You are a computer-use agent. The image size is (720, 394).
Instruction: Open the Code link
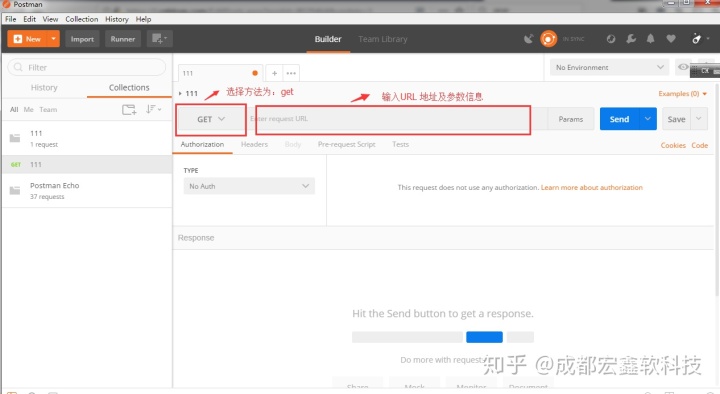(x=700, y=145)
